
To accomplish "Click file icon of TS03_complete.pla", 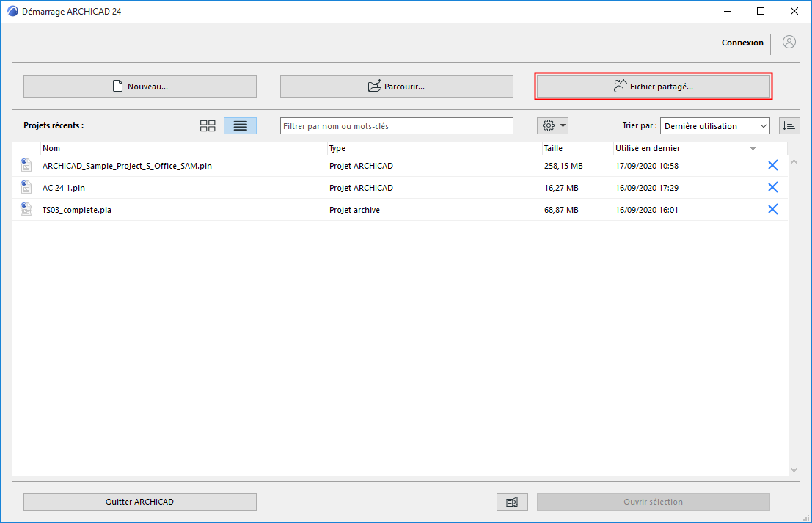I will coord(26,209).
